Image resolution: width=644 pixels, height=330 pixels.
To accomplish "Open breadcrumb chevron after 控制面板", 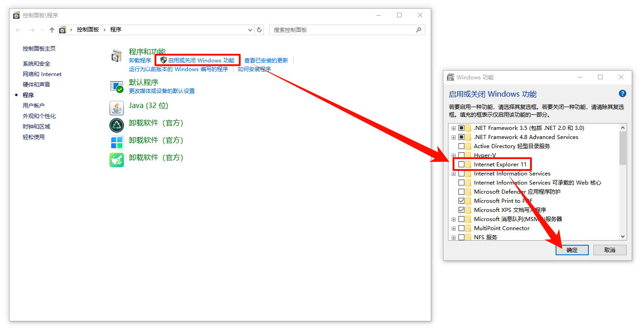I will (x=104, y=30).
